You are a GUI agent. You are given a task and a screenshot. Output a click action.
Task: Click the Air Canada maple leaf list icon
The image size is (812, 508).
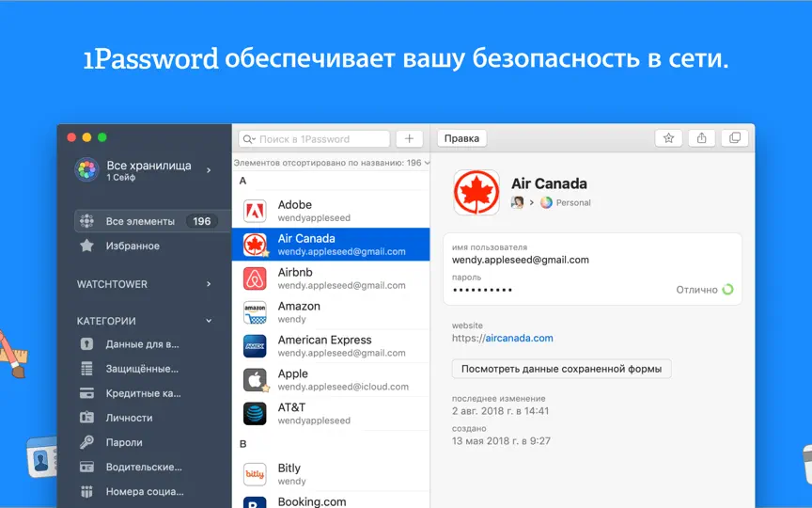255,245
